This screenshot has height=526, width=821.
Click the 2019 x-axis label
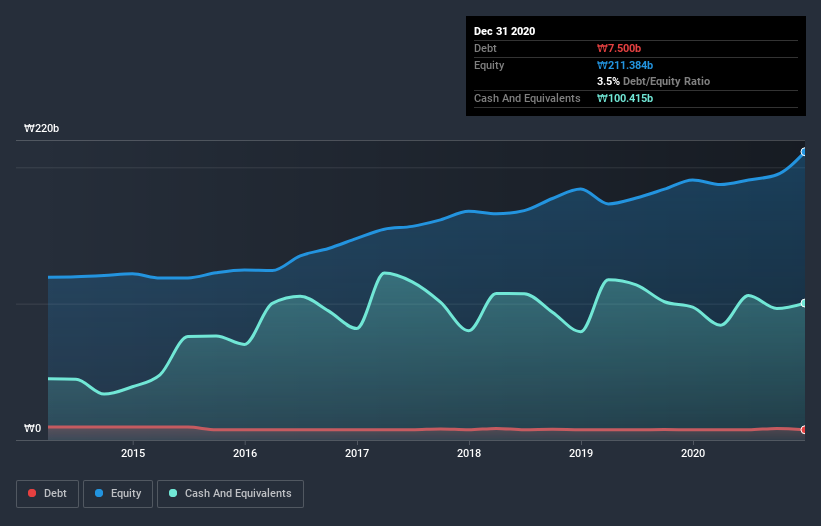[581, 453]
